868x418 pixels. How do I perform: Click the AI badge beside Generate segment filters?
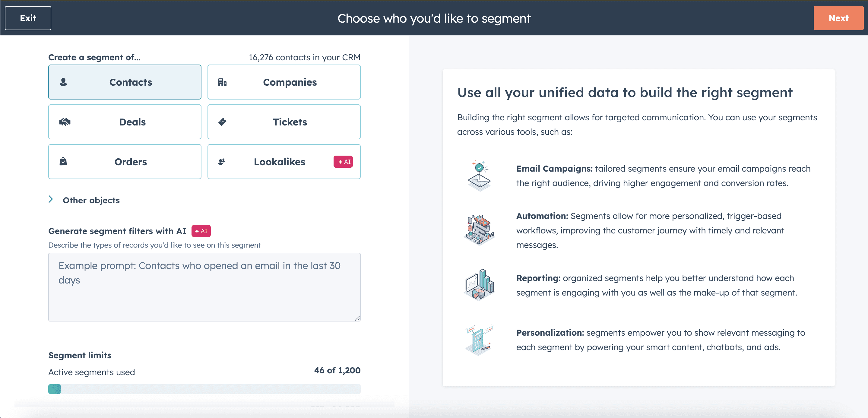pyautogui.click(x=201, y=231)
